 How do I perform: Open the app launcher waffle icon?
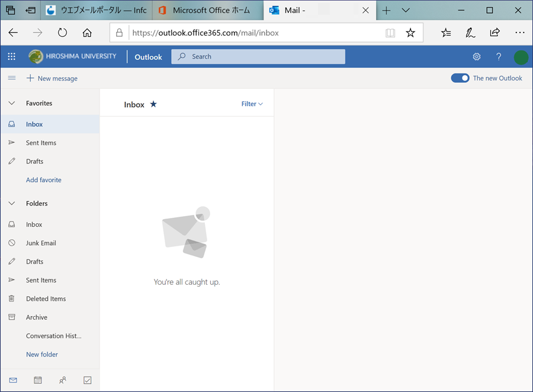tap(12, 56)
